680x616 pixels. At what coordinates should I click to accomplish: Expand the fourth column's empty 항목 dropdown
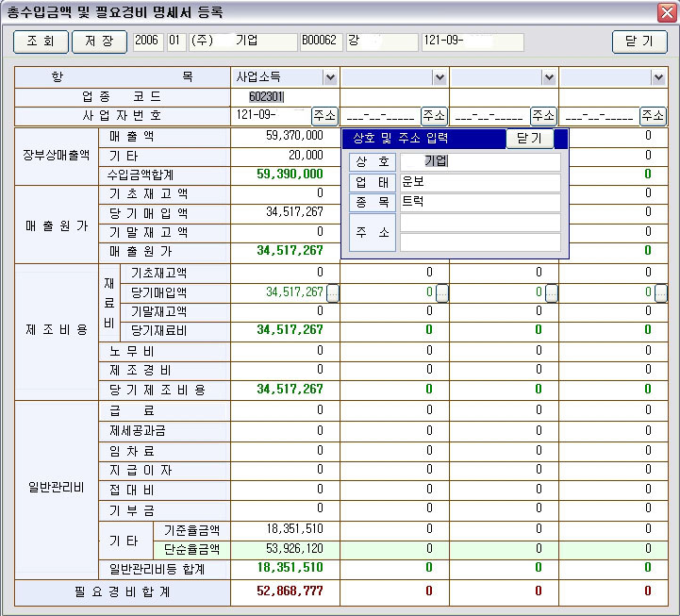(x=658, y=77)
